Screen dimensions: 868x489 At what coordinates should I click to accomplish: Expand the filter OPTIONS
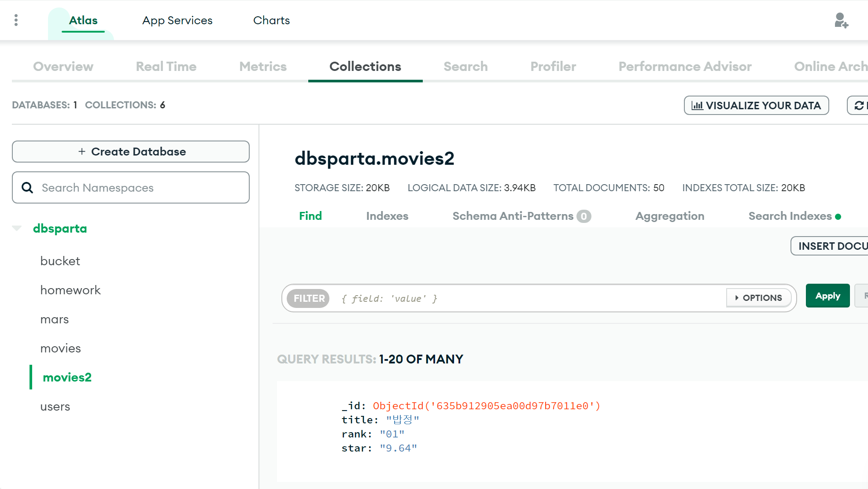[x=758, y=298]
